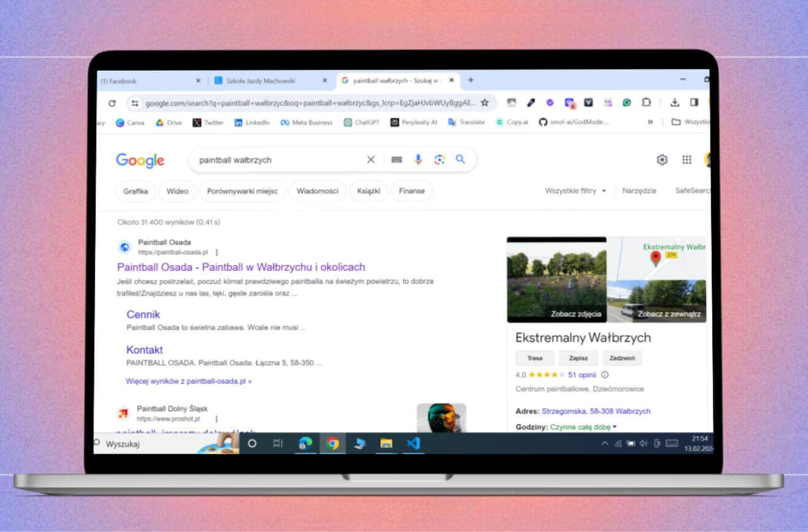Screen dimensions: 808x532
Task: Filter results by Grafika
Action: click(136, 191)
